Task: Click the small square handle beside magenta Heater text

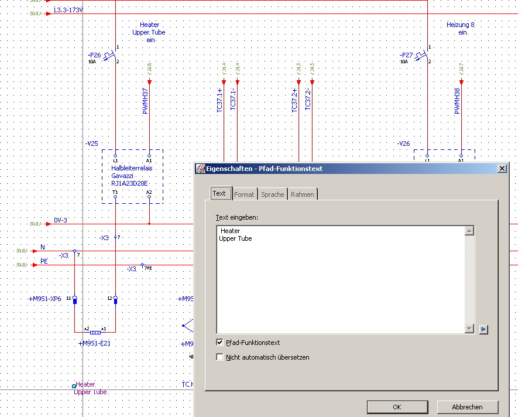Action: coord(74,386)
